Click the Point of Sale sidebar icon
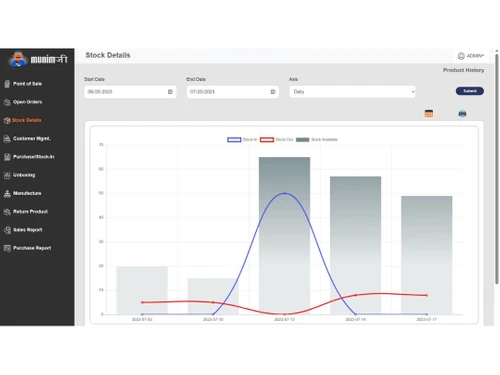This screenshot has width=500, height=375. point(7,84)
